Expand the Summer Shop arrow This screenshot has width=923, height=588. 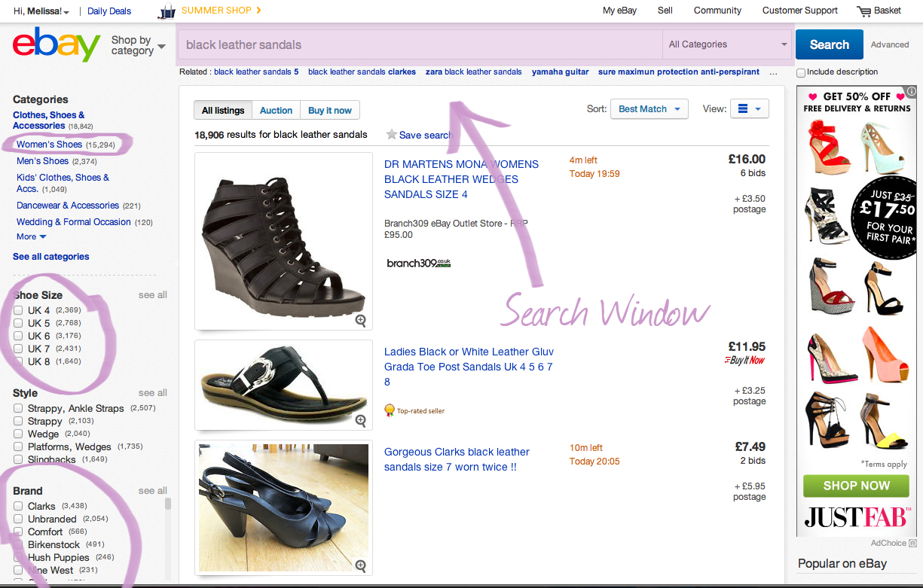tap(259, 11)
